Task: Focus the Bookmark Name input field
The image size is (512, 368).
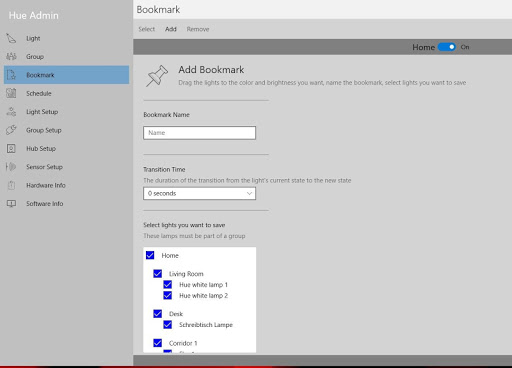Action: (199, 133)
